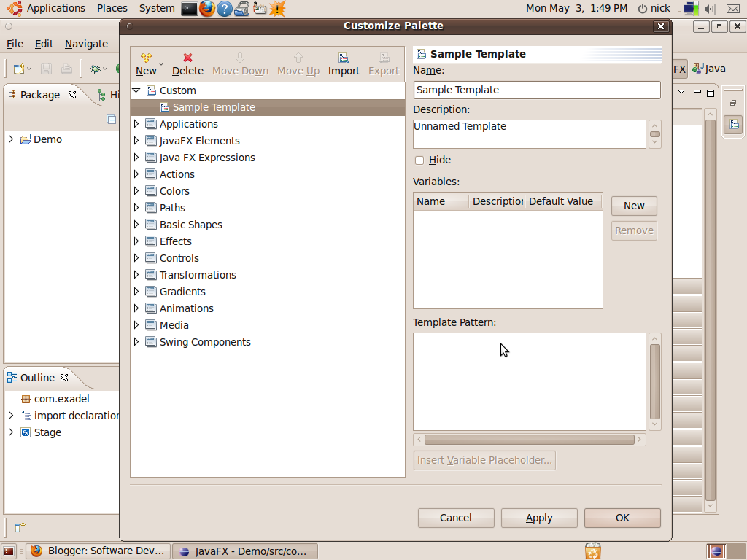Select the Import icon in the dialog toolbar
This screenshot has height=560, width=747.
tap(343, 57)
